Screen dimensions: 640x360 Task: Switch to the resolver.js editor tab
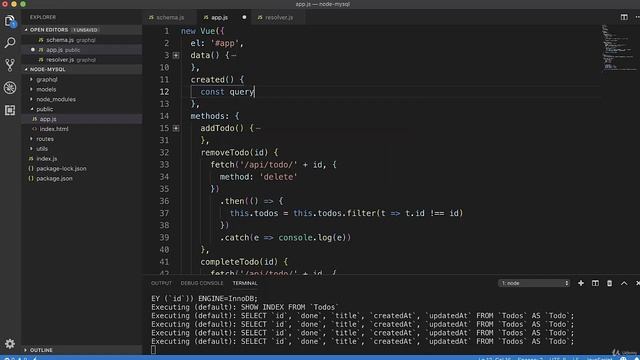click(279, 17)
